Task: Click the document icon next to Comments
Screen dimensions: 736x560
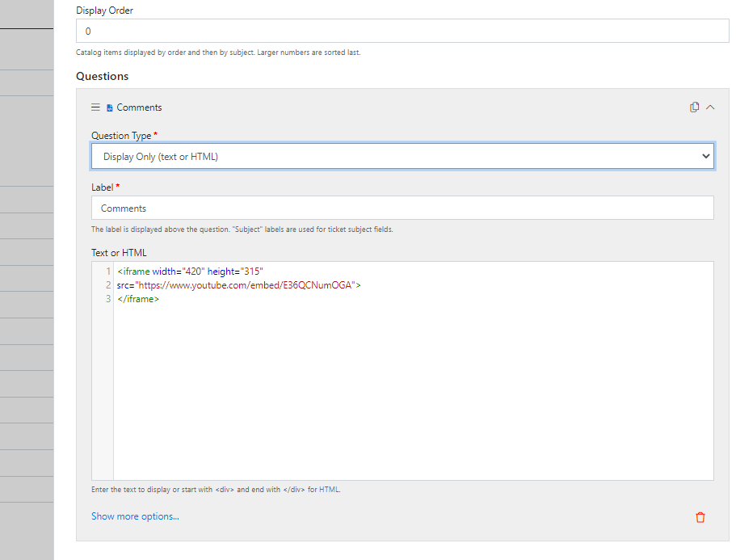Action: coord(109,108)
